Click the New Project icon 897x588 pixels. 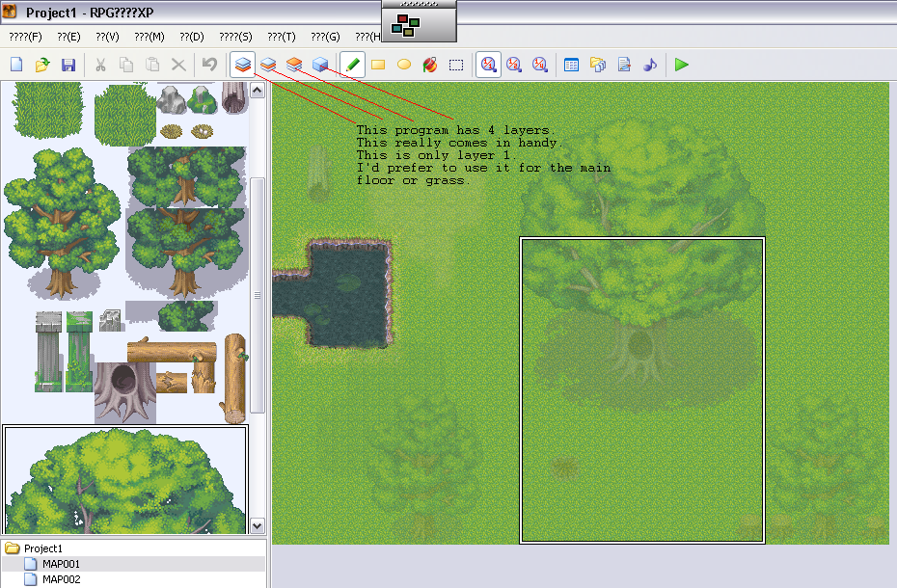(16, 65)
